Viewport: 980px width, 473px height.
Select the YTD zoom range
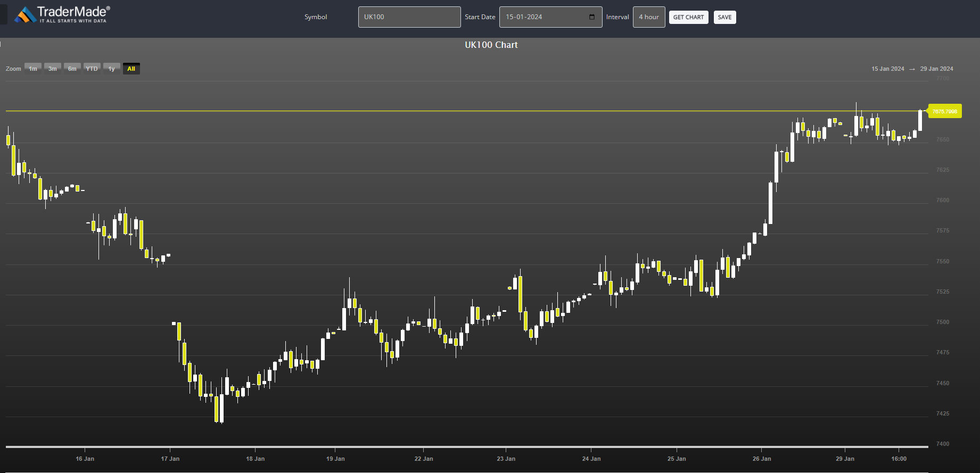[92, 69]
